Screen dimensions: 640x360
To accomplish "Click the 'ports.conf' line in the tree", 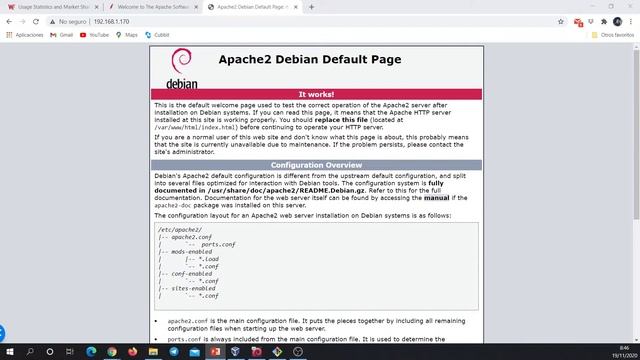I will pos(218,244).
